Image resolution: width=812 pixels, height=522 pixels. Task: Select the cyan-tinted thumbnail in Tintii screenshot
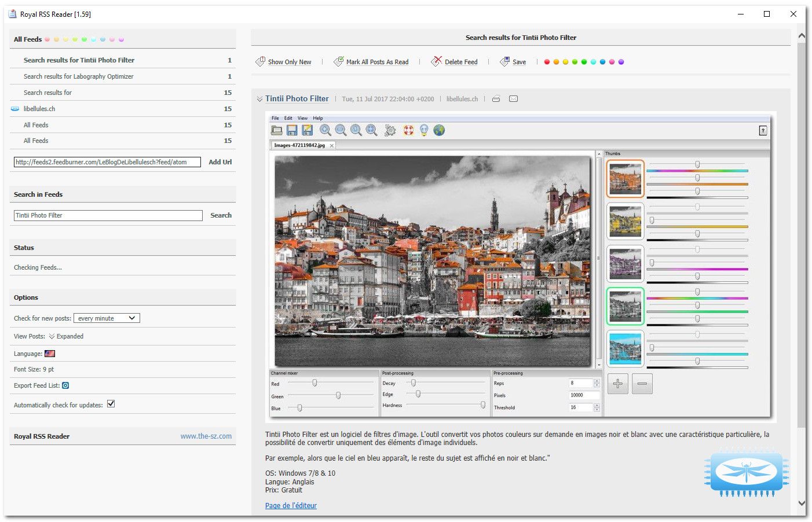point(626,349)
